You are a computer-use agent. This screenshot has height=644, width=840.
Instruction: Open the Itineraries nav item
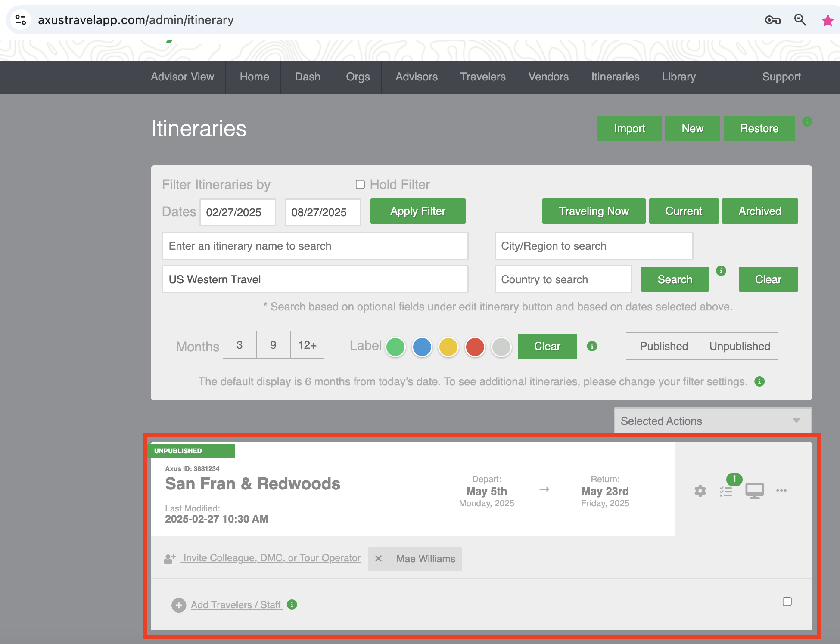click(615, 77)
